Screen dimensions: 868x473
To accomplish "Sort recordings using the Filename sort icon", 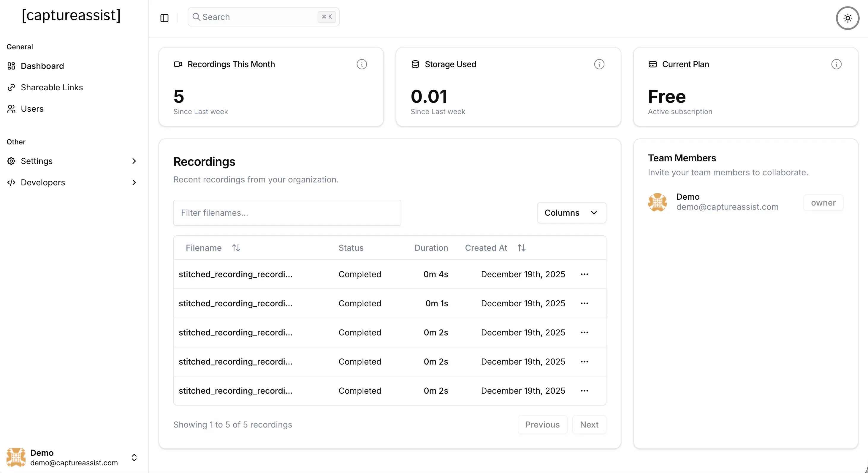I will pyautogui.click(x=236, y=247).
